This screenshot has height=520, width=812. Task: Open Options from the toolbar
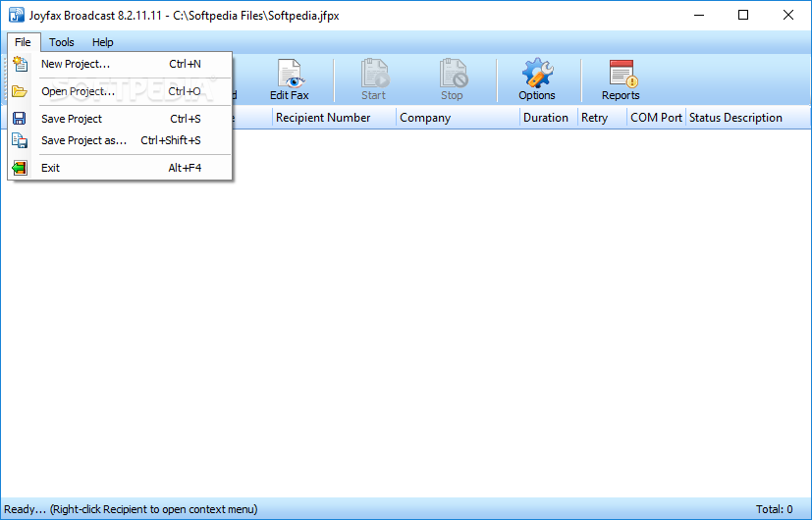pos(537,79)
